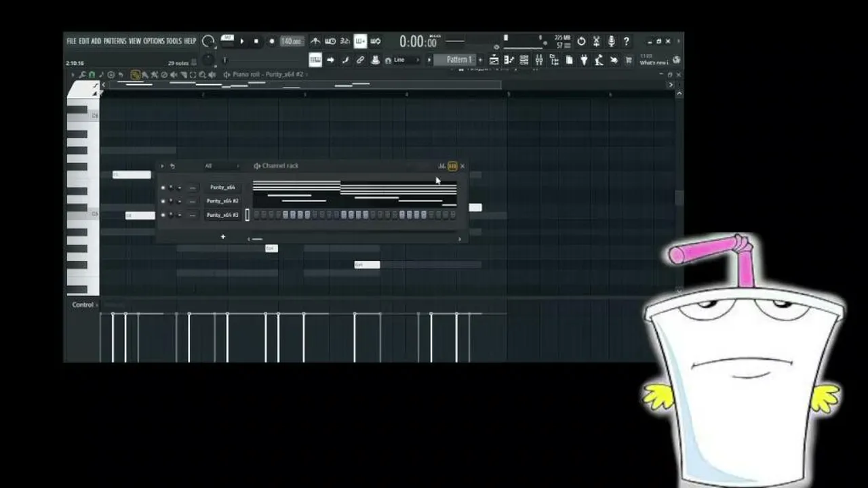Start playback with the play button

point(242,41)
